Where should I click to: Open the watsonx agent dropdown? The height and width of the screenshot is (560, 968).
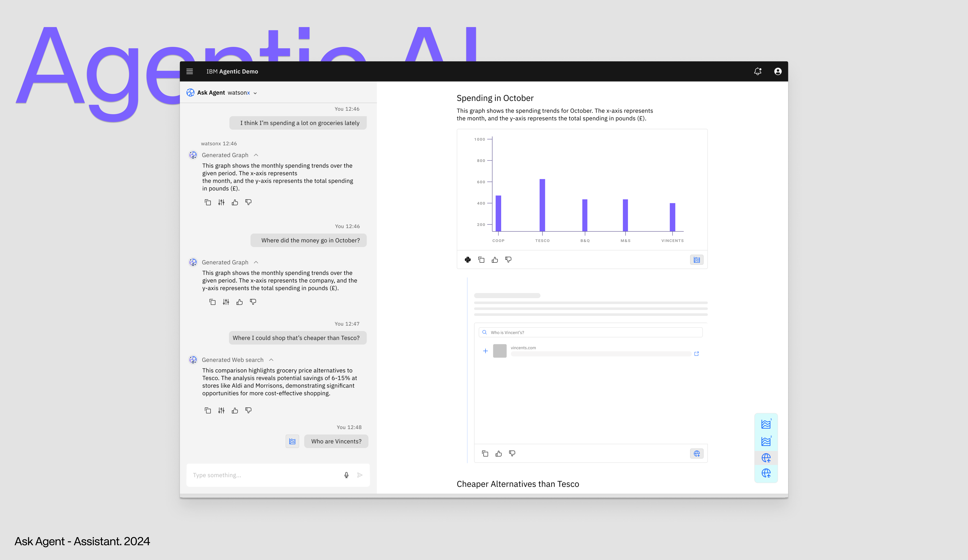tap(255, 93)
